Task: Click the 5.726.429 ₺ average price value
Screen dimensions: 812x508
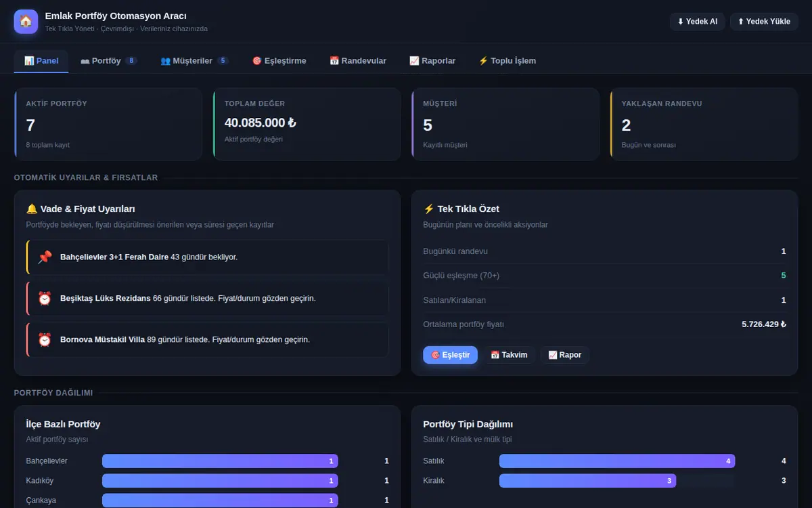Action: pos(764,324)
